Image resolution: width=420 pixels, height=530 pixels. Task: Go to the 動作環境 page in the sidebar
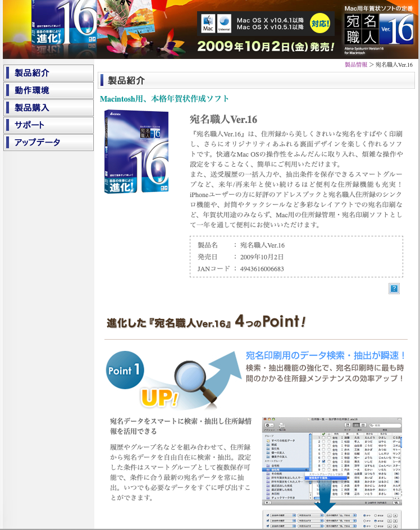point(48,90)
